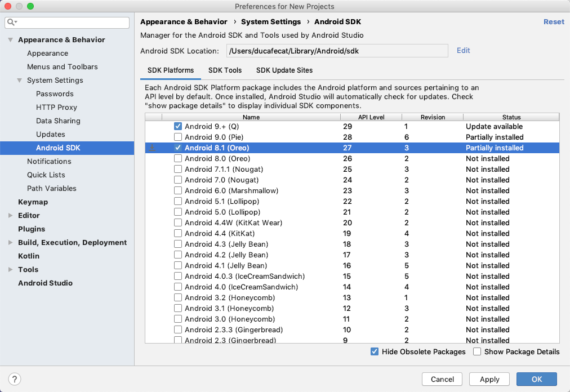This screenshot has width=570, height=392.
Task: Open the SDK Update Sites tab
Action: tap(284, 70)
